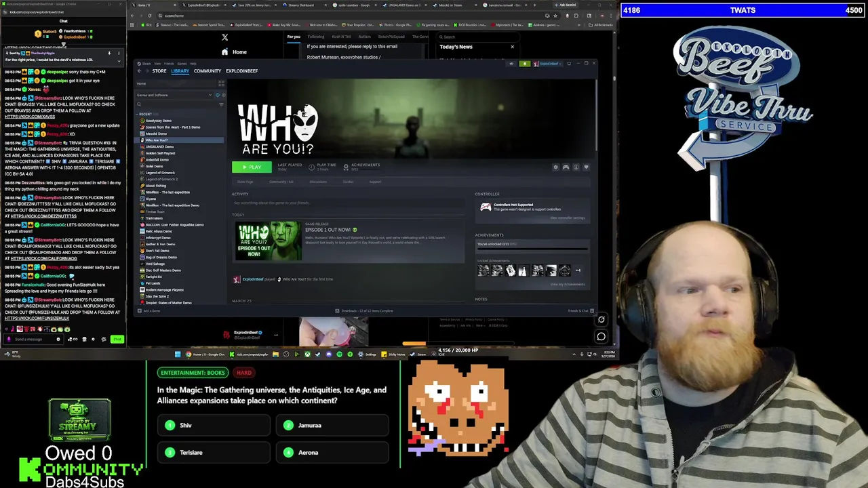Select trivia answer Shiv
Image resolution: width=868 pixels, height=488 pixels.
tap(214, 425)
